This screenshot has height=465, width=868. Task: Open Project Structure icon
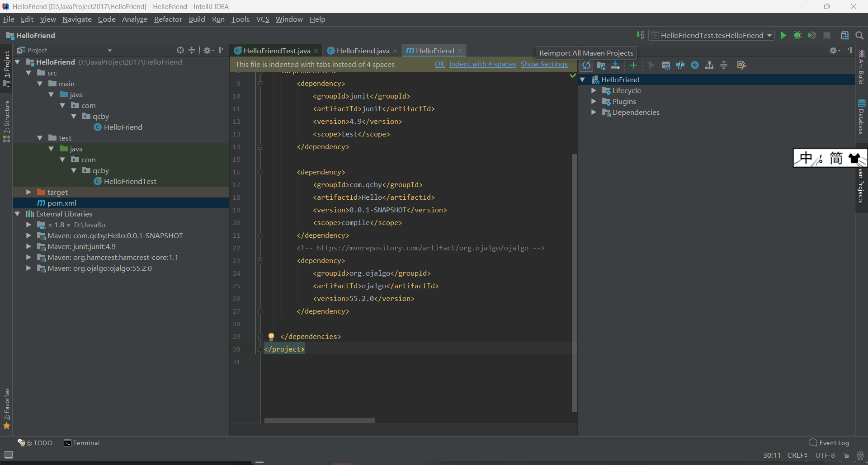[x=845, y=35]
